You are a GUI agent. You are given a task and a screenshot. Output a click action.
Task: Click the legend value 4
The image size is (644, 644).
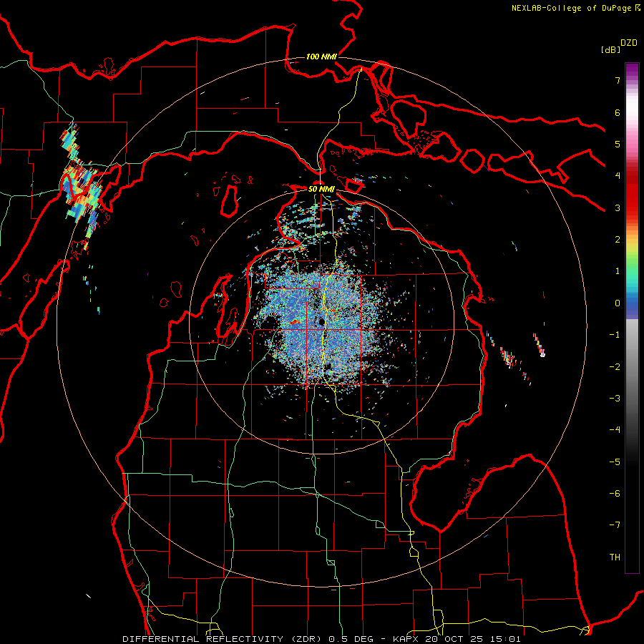click(618, 176)
